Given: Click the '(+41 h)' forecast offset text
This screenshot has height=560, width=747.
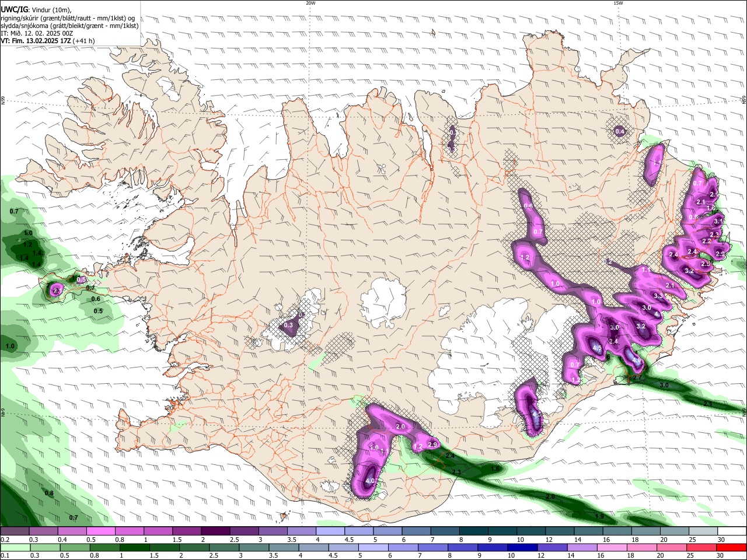Looking at the screenshot, I should click(84, 41).
